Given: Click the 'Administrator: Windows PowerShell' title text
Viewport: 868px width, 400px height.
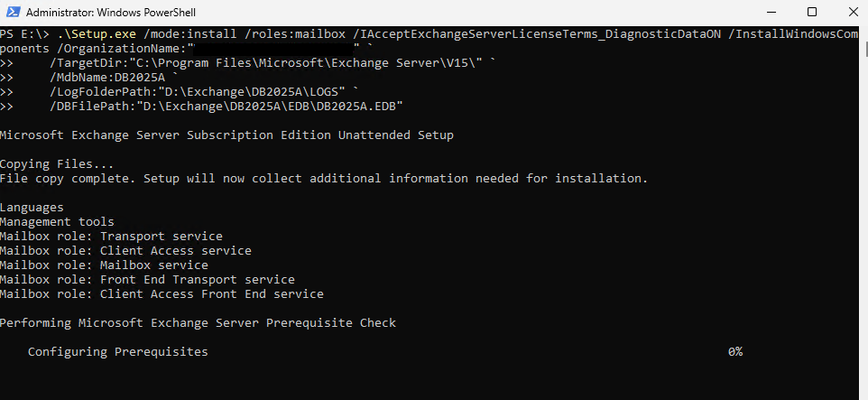Looking at the screenshot, I should click(x=111, y=12).
